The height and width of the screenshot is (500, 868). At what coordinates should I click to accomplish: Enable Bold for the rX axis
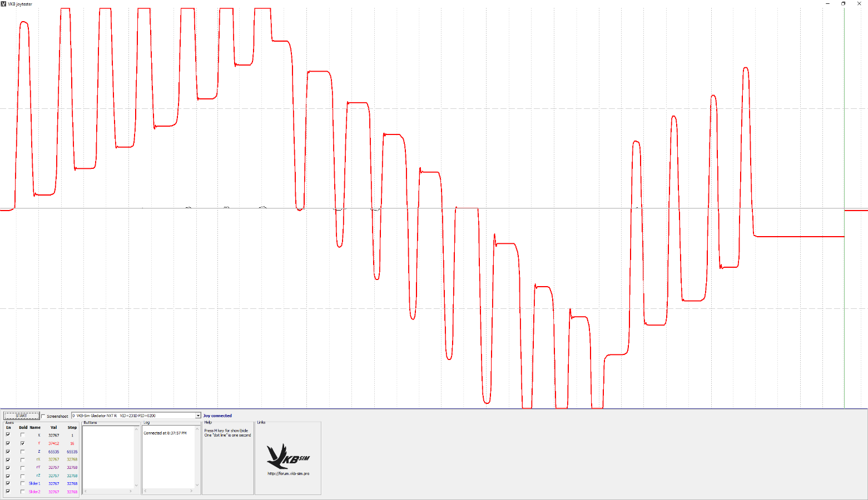(22, 459)
